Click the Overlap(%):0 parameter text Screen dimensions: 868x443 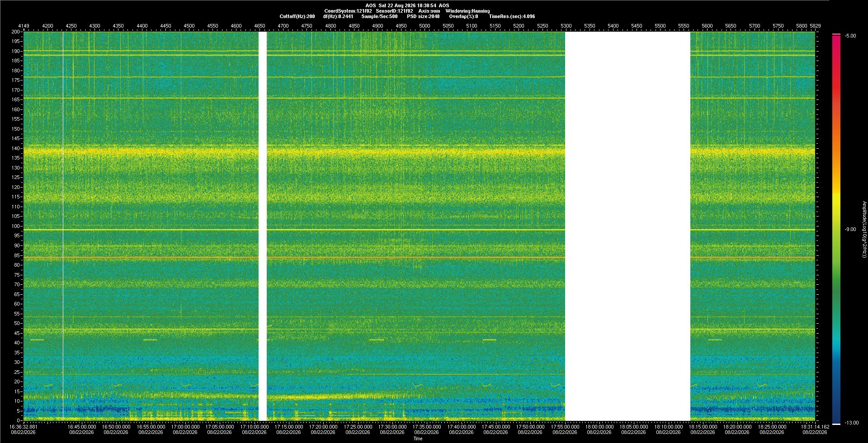point(463,16)
